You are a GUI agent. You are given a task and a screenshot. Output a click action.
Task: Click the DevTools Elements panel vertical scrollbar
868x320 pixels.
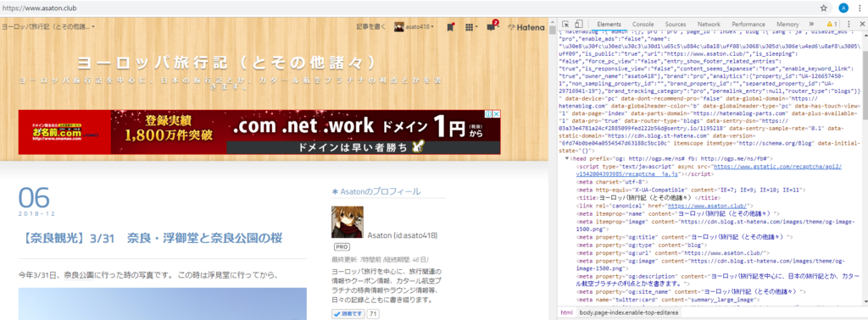[x=865, y=168]
